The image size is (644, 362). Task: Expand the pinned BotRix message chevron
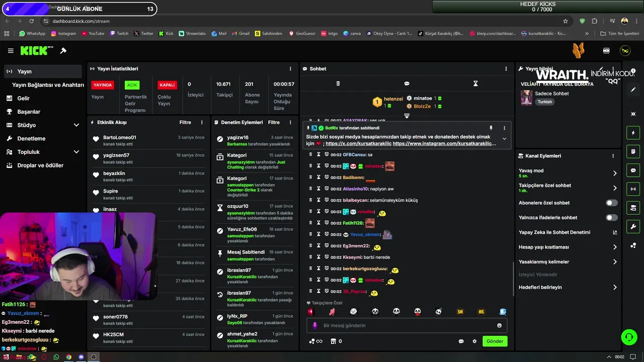[504, 139]
